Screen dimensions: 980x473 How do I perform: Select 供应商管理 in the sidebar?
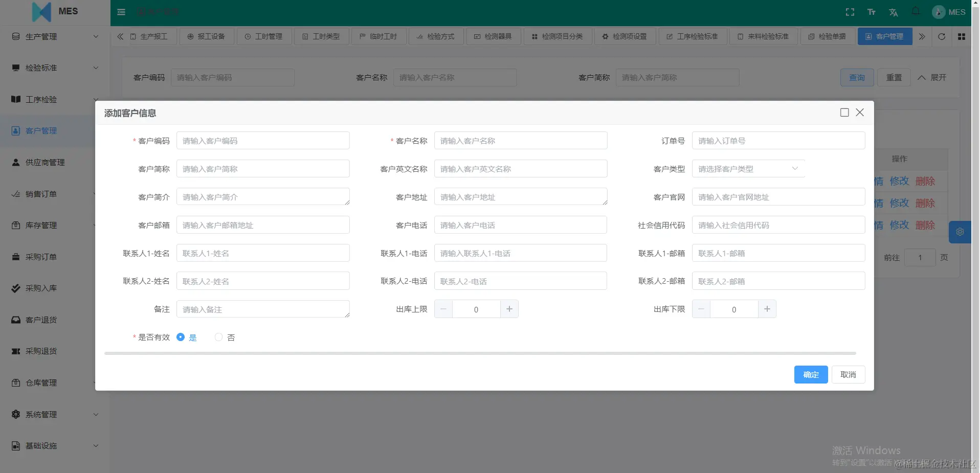tap(44, 162)
